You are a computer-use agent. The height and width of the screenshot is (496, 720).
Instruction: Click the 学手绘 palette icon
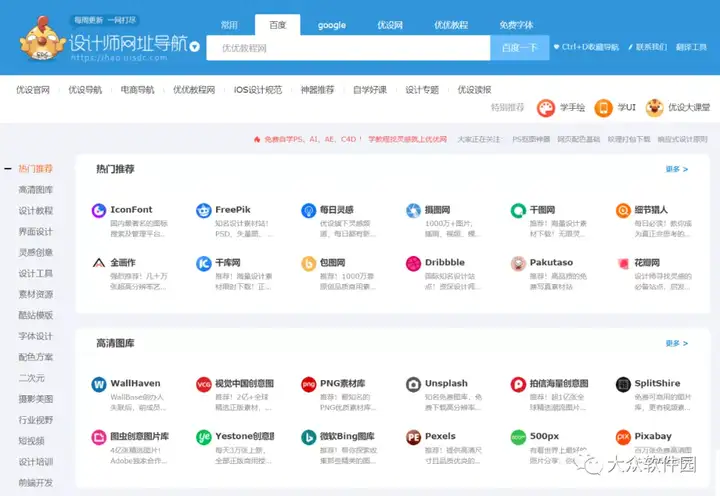(x=546, y=108)
